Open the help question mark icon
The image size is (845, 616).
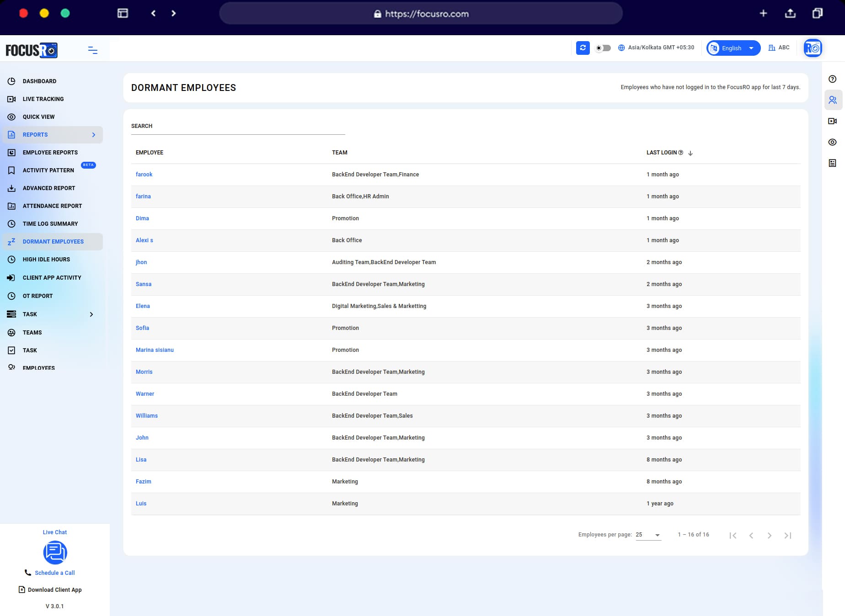(x=832, y=78)
